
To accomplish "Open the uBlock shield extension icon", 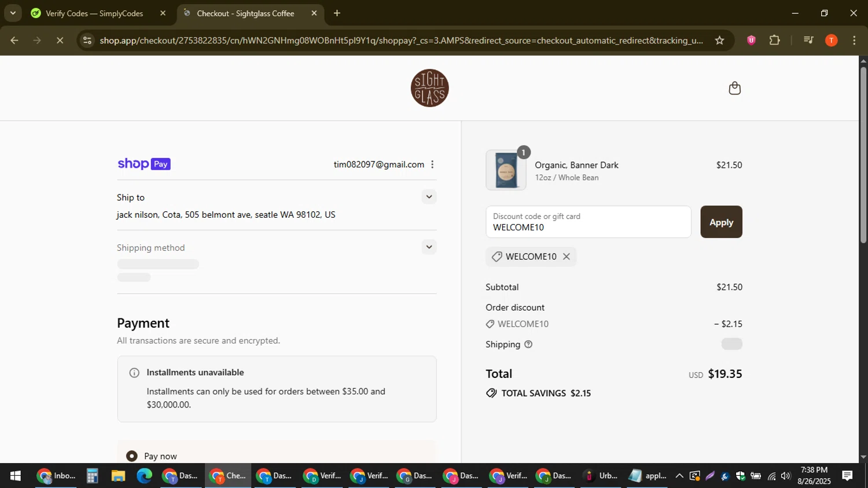I will (x=751, y=41).
